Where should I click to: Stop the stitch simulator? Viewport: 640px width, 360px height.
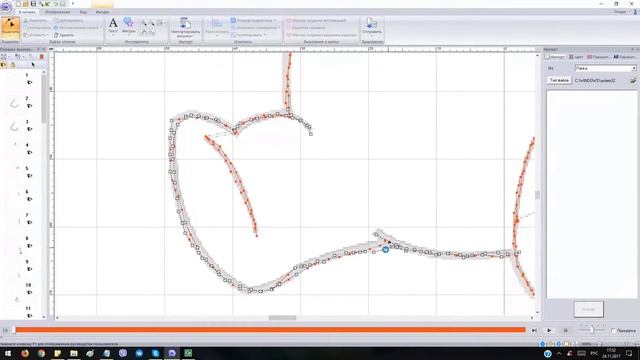point(565,330)
